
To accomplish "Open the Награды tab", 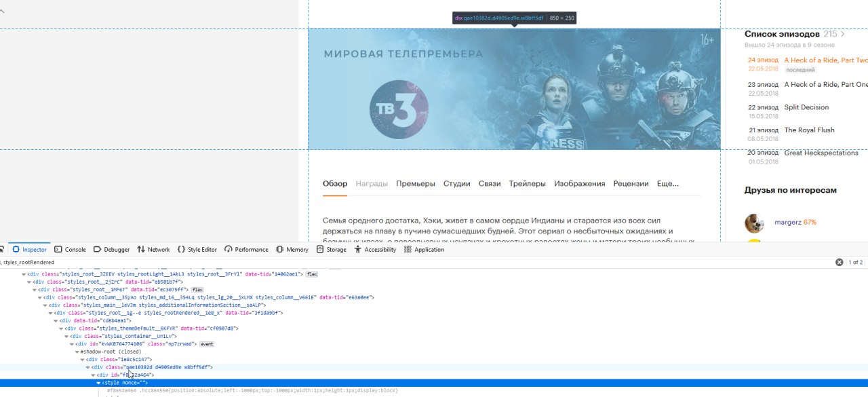I will 372,184.
